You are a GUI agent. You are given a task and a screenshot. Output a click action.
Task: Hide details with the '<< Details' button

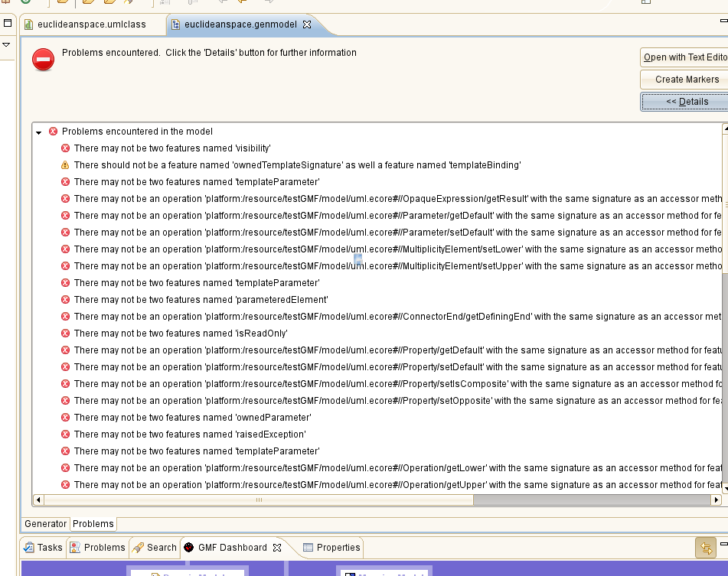[x=684, y=102]
